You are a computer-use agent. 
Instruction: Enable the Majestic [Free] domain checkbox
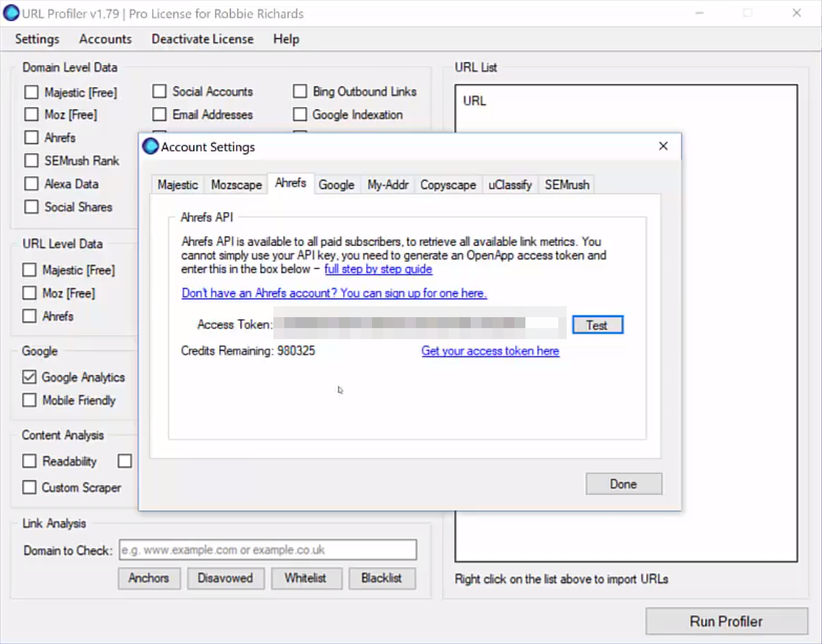[32, 92]
